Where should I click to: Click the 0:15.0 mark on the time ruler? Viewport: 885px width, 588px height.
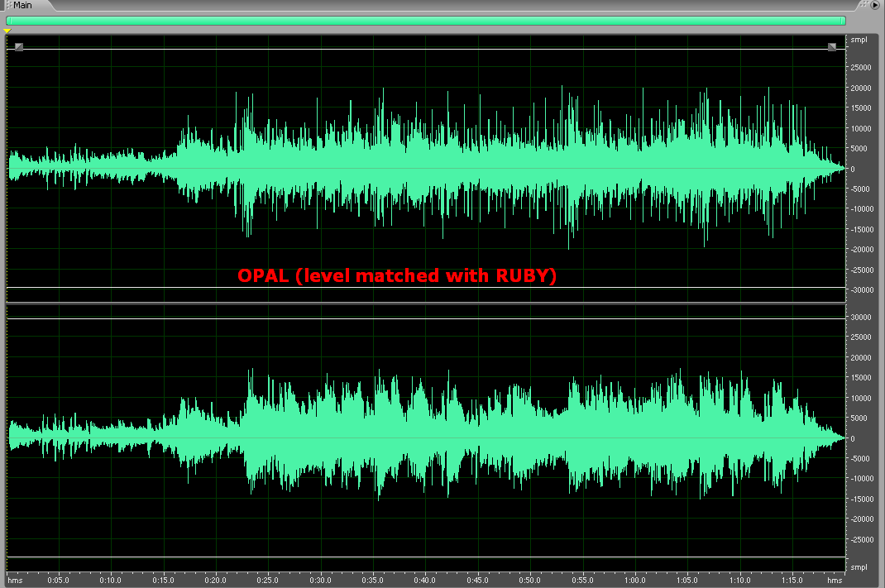coord(163,580)
